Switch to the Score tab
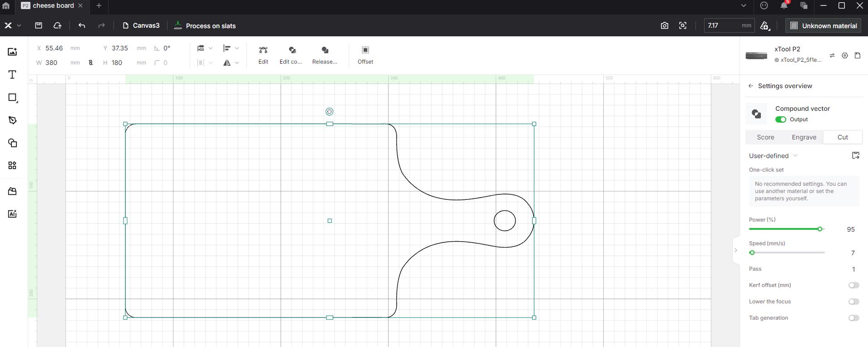868x347 pixels. click(x=765, y=137)
